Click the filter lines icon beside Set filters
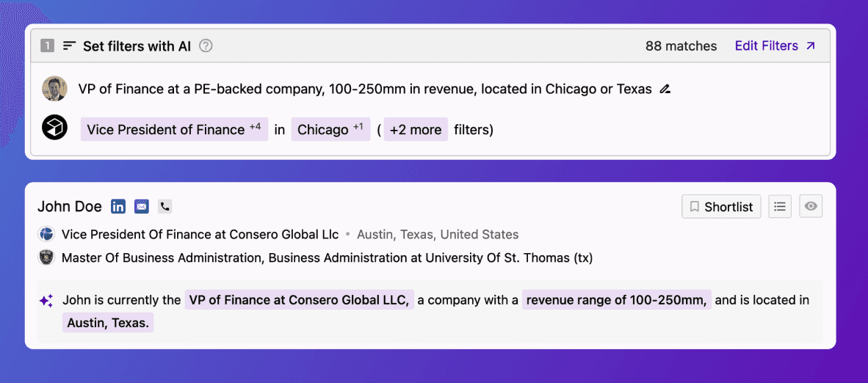The image size is (868, 383). [x=70, y=46]
